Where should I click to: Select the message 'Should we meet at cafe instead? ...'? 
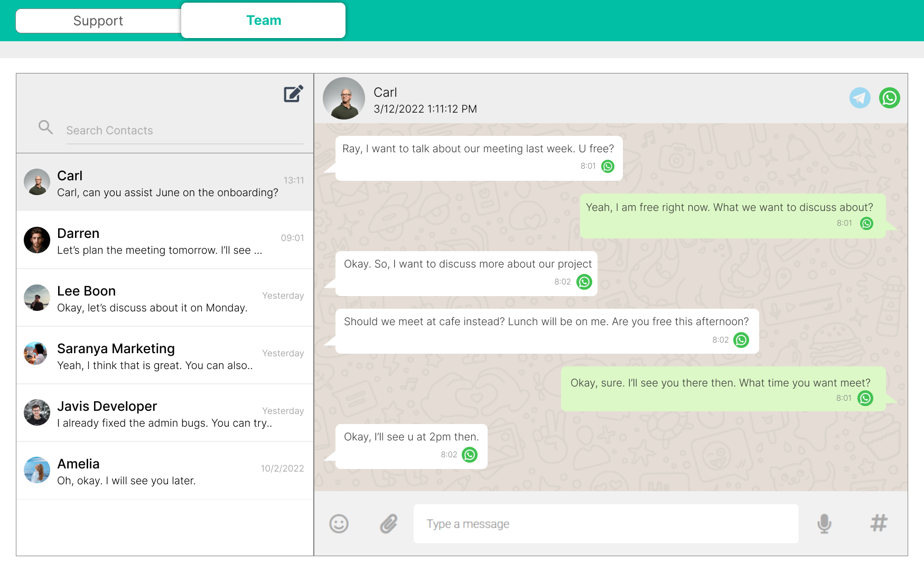pos(547,331)
